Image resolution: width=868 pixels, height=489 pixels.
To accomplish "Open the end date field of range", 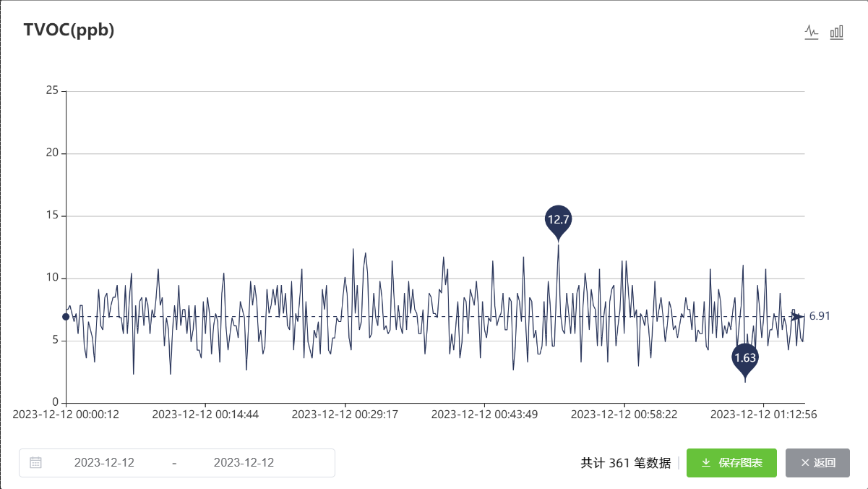I will [244, 463].
